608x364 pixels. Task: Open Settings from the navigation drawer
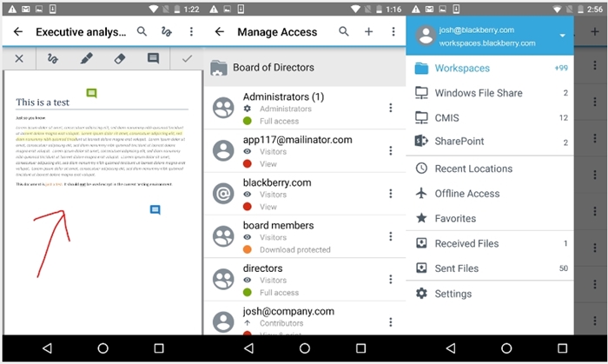453,294
